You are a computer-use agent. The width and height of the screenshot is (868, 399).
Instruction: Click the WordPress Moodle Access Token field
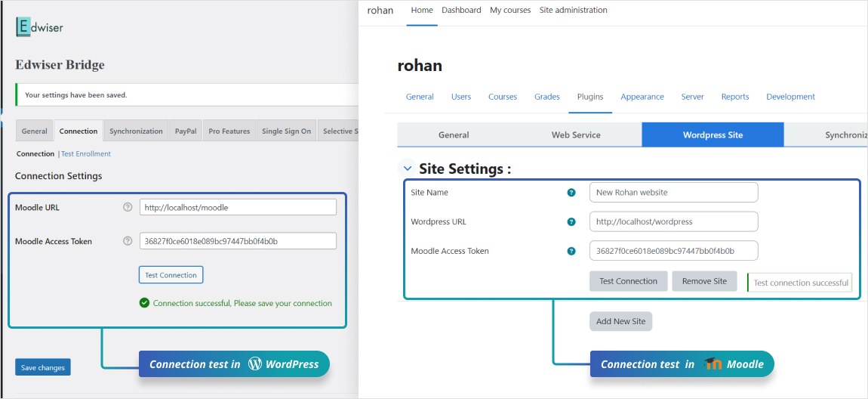click(238, 241)
